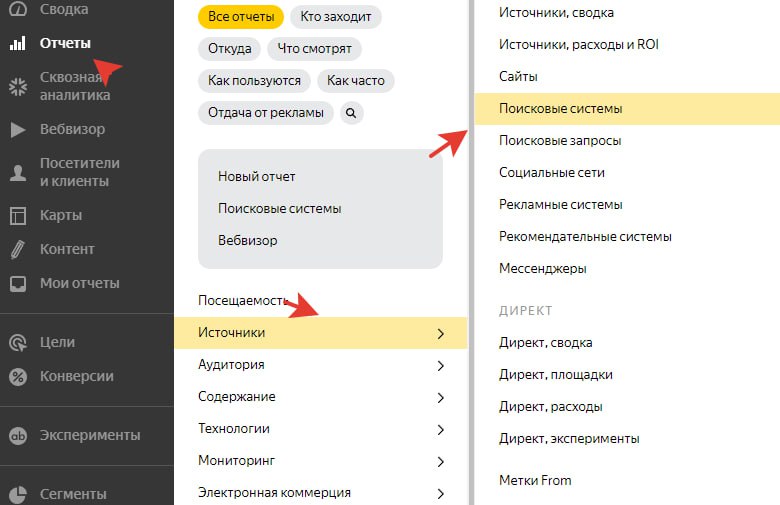The height and width of the screenshot is (505, 780).
Task: Click the report search magnifier button
Action: [x=351, y=113]
